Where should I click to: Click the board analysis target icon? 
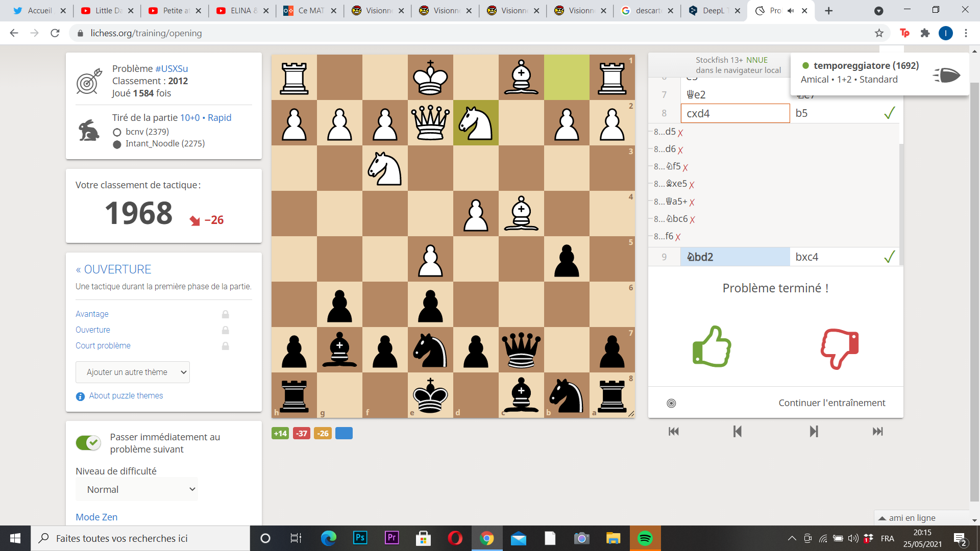point(671,403)
